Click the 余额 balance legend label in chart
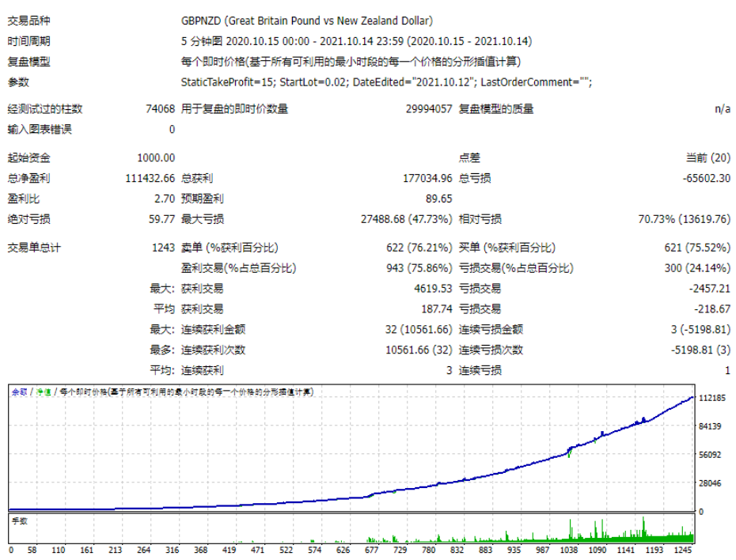Screen dimensions: 736x560 coord(19,392)
